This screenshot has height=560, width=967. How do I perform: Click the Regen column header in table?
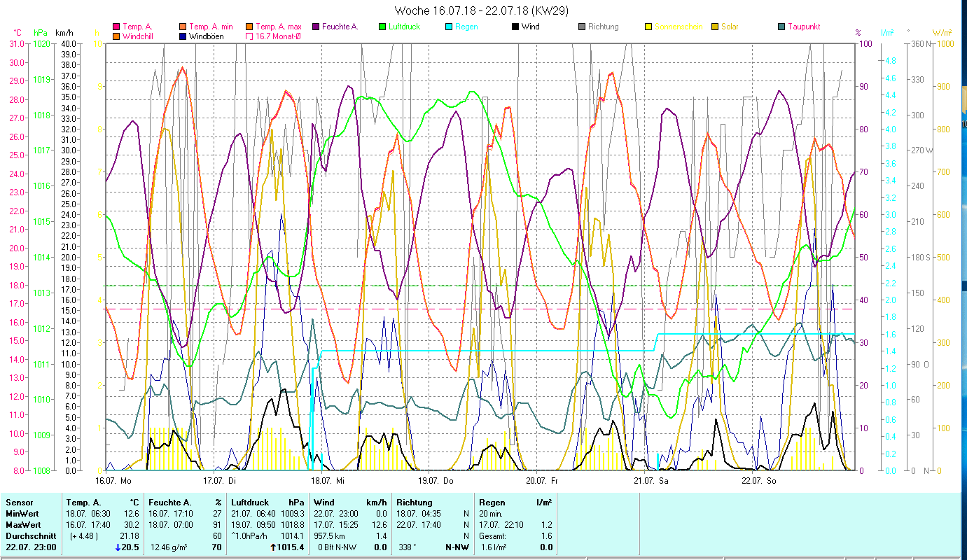pyautogui.click(x=493, y=503)
